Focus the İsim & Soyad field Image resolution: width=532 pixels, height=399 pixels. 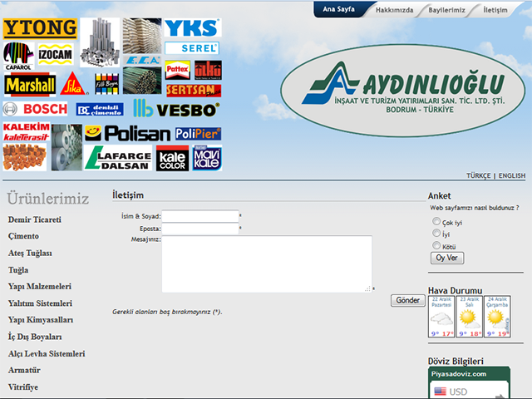(x=200, y=216)
